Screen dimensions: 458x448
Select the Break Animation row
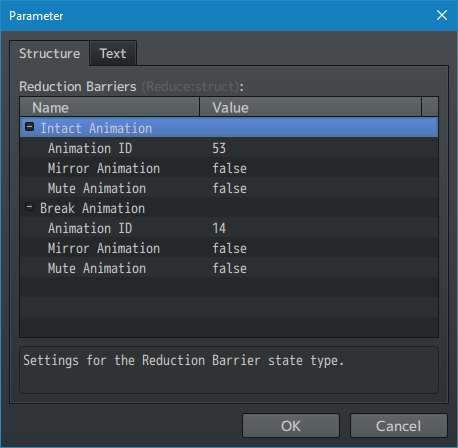click(x=229, y=207)
